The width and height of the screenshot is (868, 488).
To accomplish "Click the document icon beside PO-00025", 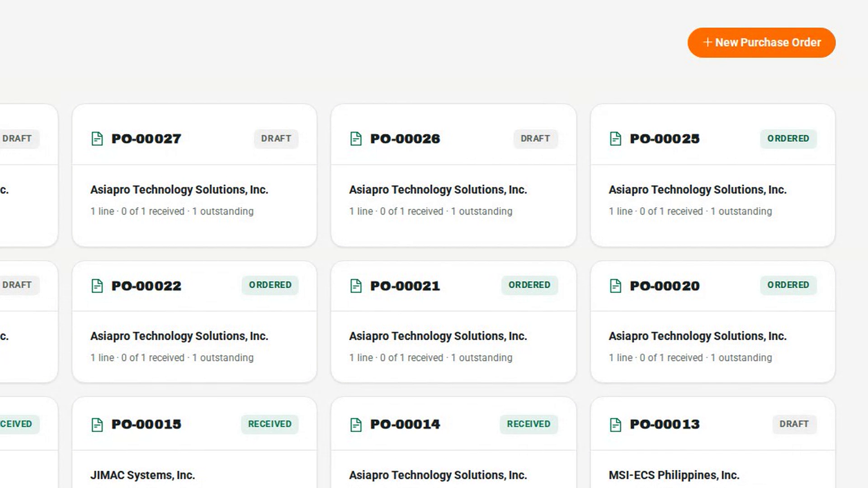I will (x=615, y=139).
